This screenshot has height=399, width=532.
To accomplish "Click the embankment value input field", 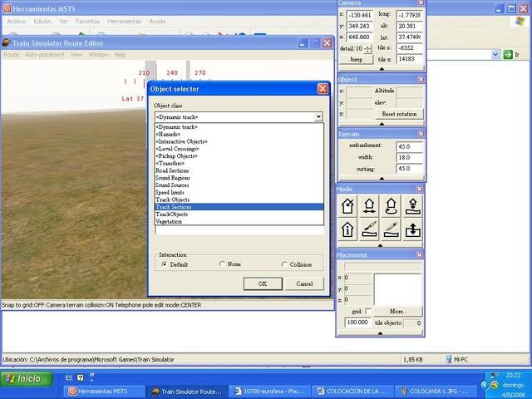I will [x=409, y=145].
